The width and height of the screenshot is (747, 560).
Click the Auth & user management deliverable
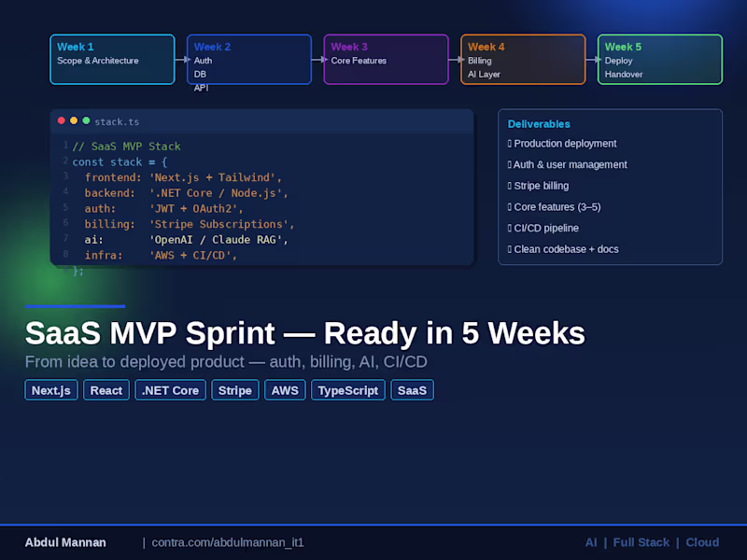(568, 164)
